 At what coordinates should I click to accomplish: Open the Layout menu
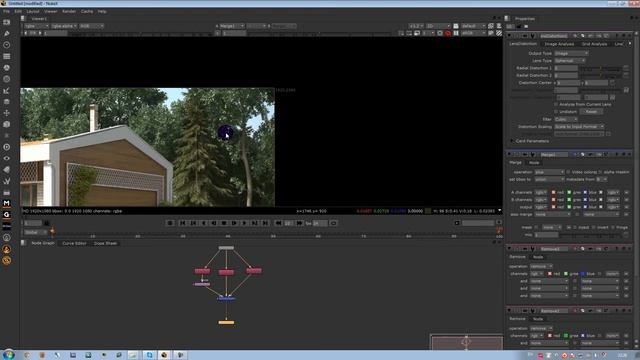point(33,11)
